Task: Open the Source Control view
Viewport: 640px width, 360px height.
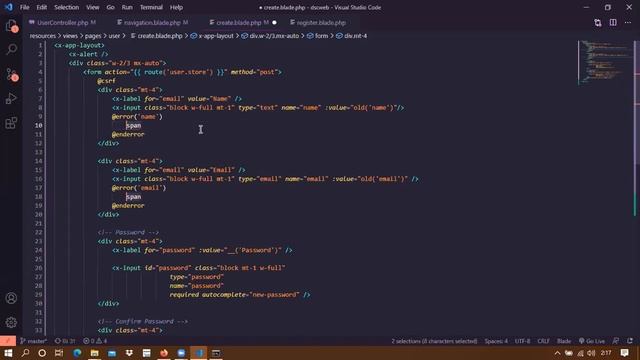Action: (x=11, y=74)
